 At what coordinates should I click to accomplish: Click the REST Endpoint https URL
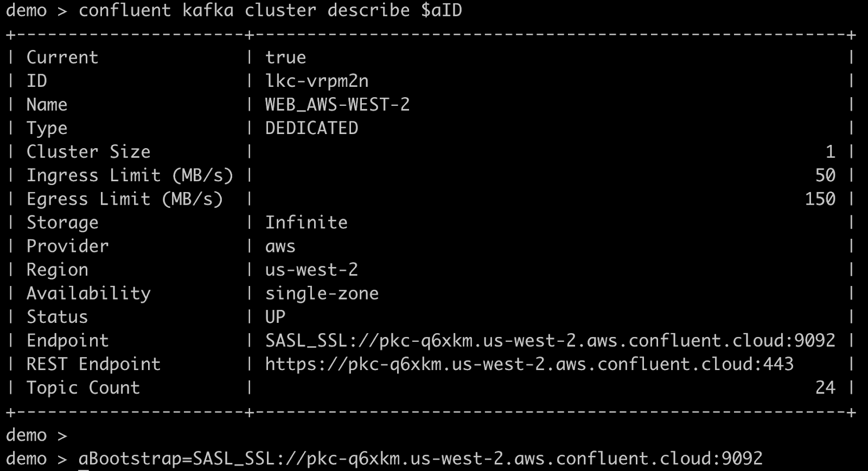529,364
